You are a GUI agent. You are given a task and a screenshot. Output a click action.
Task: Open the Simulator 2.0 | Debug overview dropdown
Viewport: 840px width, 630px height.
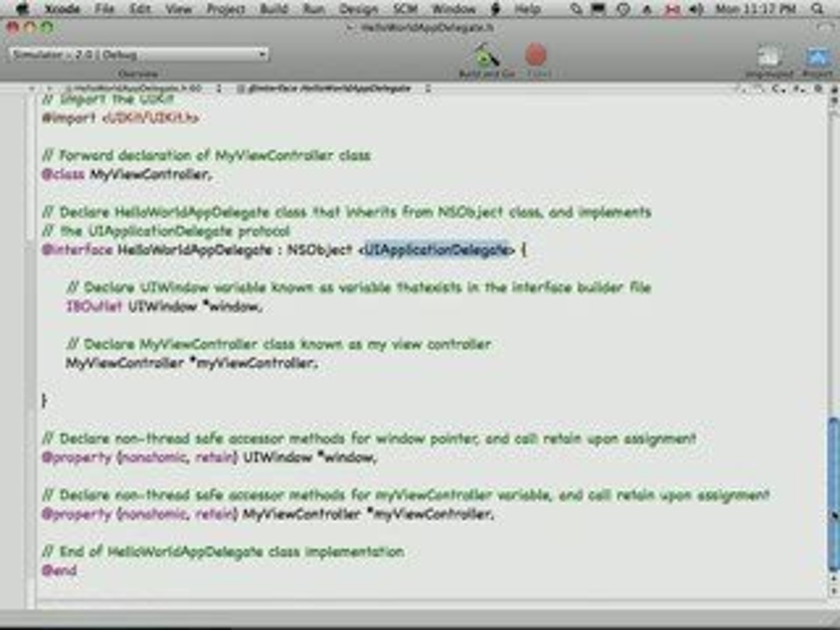pos(139,54)
